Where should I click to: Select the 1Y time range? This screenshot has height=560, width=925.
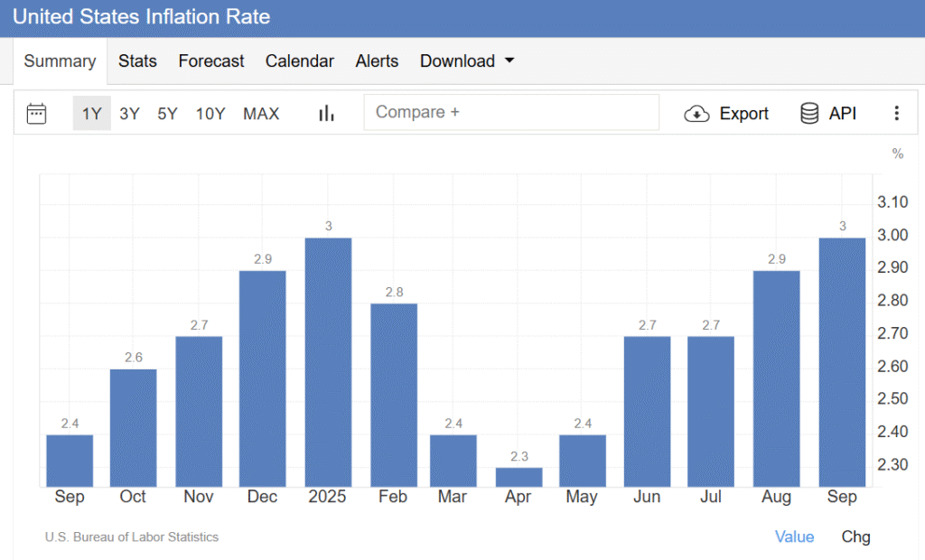[91, 114]
